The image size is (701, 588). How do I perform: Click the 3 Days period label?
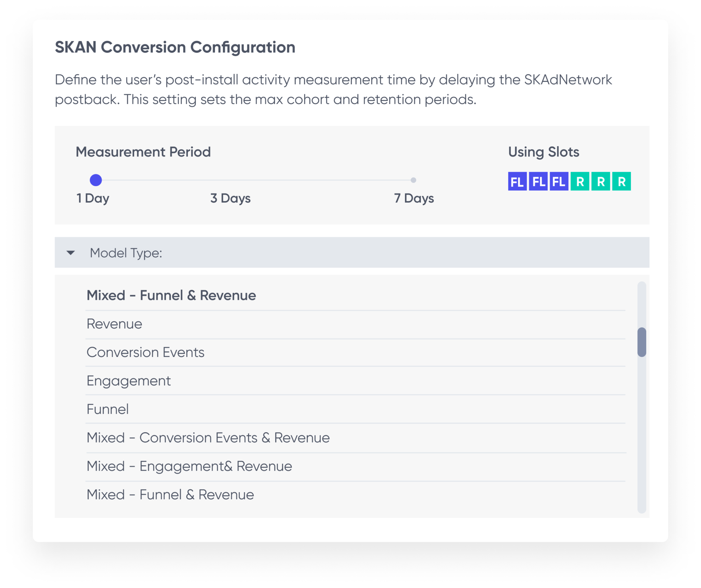click(x=230, y=198)
